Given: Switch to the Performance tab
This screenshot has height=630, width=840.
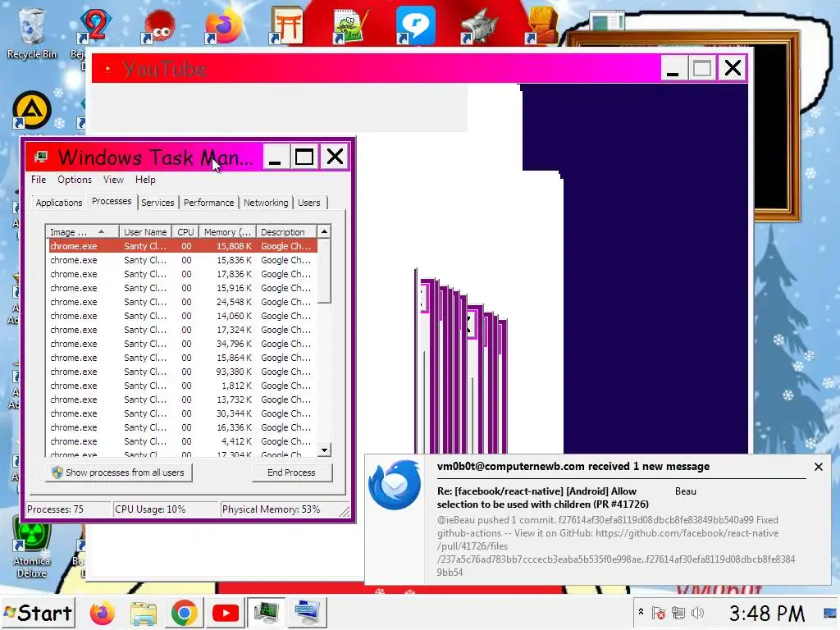Looking at the screenshot, I should (x=209, y=203).
